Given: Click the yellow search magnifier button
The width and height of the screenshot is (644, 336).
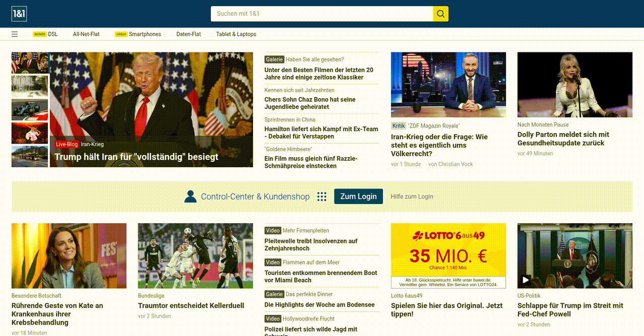Looking at the screenshot, I should 441,14.
